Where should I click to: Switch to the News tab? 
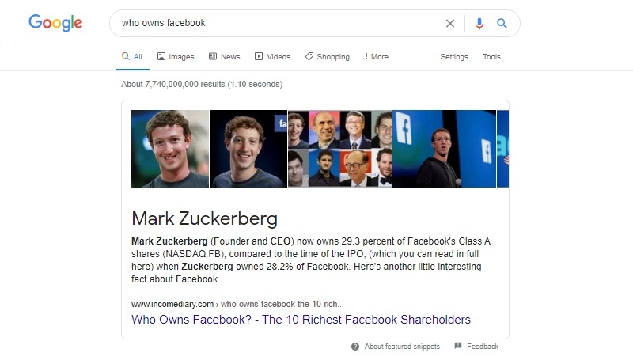(225, 57)
